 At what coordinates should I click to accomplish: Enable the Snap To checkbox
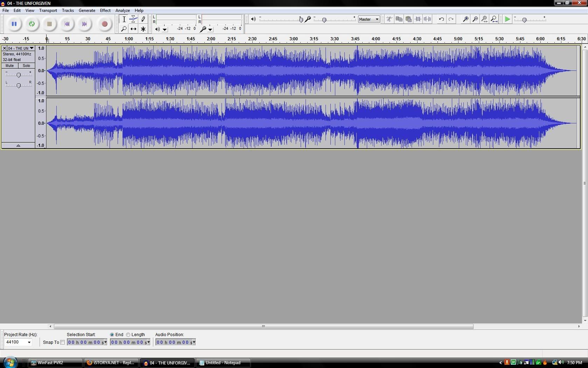tap(63, 342)
